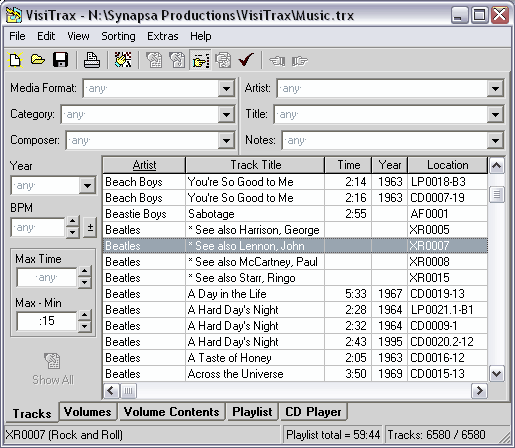Sort by the Track Title column header
The height and width of the screenshot is (448, 515).
pyautogui.click(x=255, y=165)
